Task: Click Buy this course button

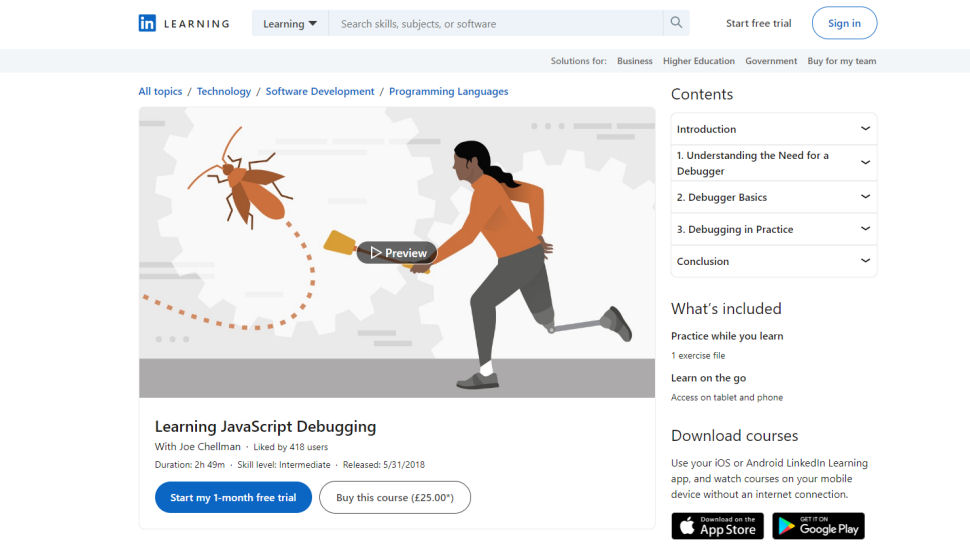Action: 395,497
